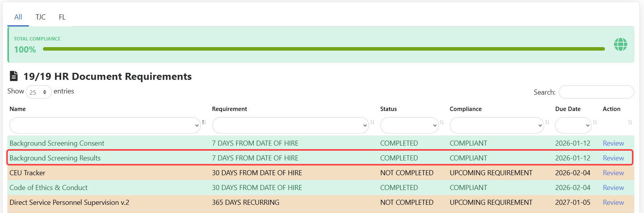Switch to the FL tab

[x=62, y=17]
